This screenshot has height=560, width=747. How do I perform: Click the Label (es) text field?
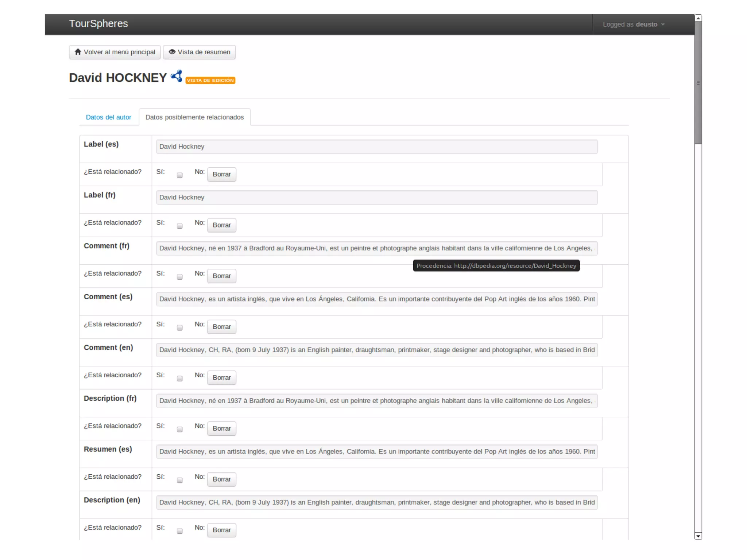click(x=376, y=147)
